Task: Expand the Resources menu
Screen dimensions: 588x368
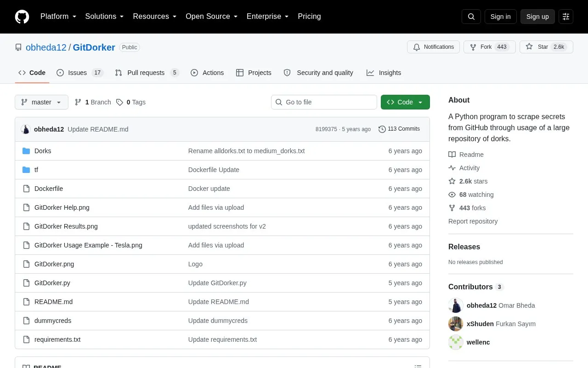Action: (155, 17)
